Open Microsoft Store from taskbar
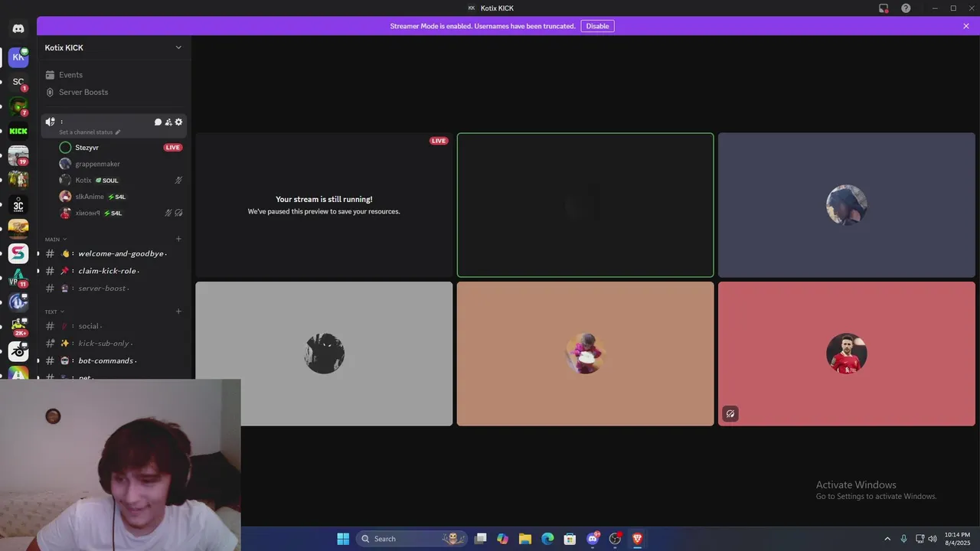The height and width of the screenshot is (551, 980). [570, 539]
